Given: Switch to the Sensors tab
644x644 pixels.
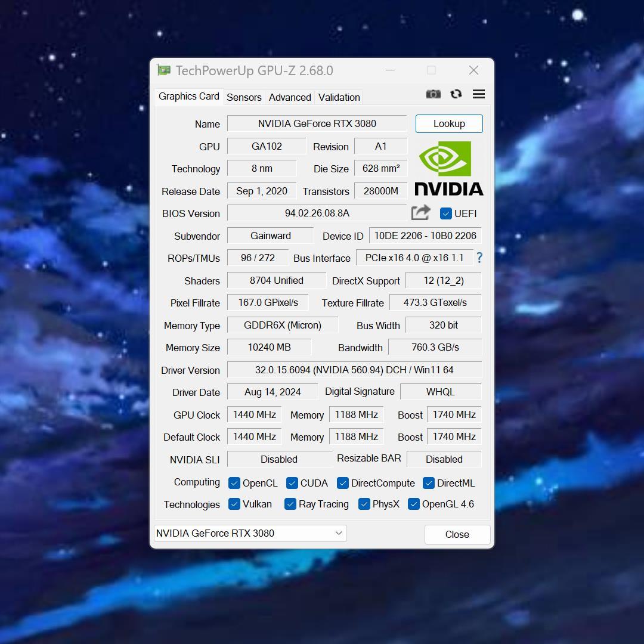Looking at the screenshot, I should 244,97.
